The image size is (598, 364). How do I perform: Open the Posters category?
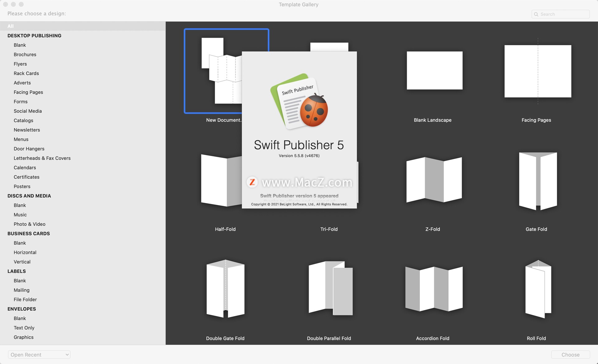click(22, 187)
